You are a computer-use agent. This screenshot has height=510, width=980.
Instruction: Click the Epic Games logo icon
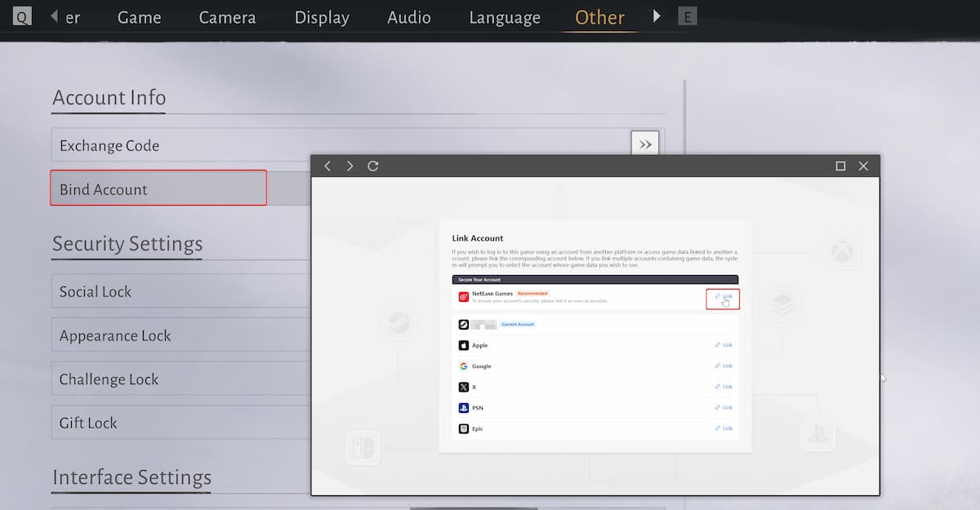tap(464, 428)
